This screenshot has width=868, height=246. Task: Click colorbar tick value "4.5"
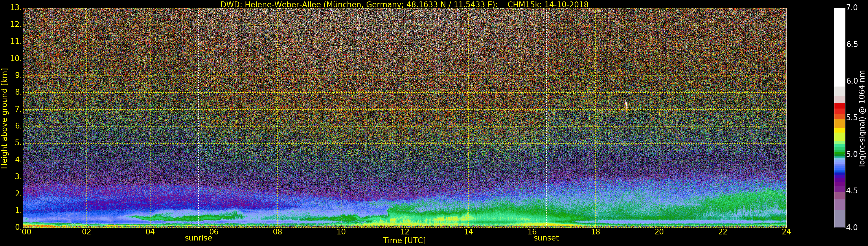tap(852, 191)
